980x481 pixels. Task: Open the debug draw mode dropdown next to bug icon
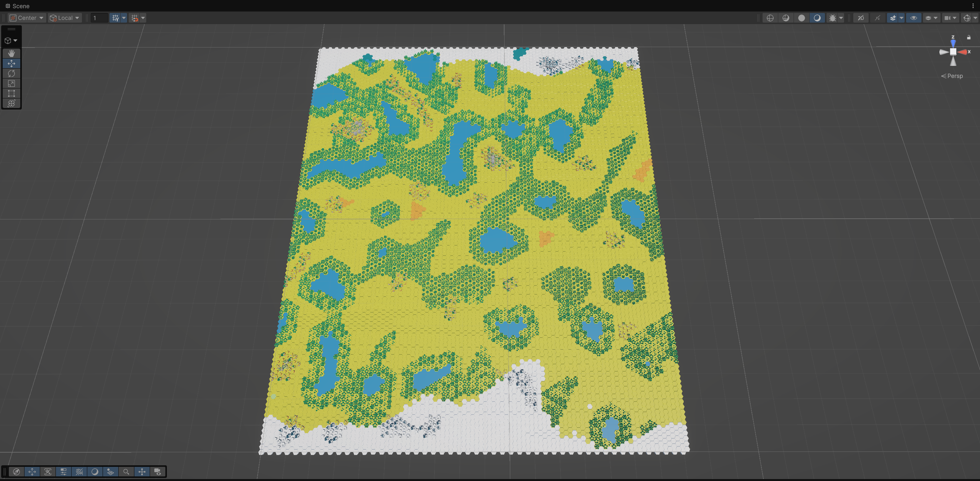(841, 18)
